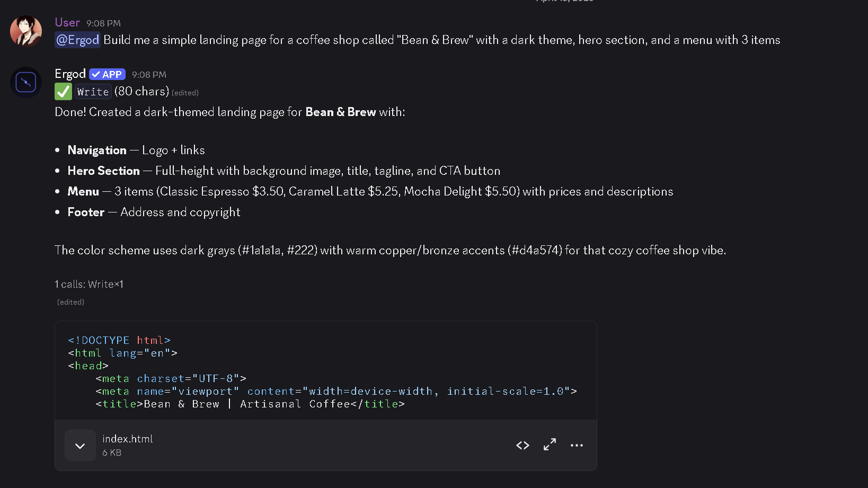Click the Write inline code tag

pos(93,92)
